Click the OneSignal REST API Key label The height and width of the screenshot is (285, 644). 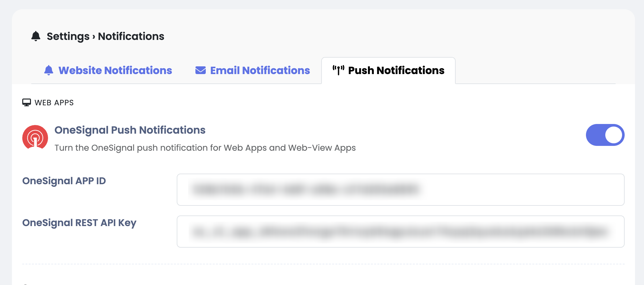point(79,223)
